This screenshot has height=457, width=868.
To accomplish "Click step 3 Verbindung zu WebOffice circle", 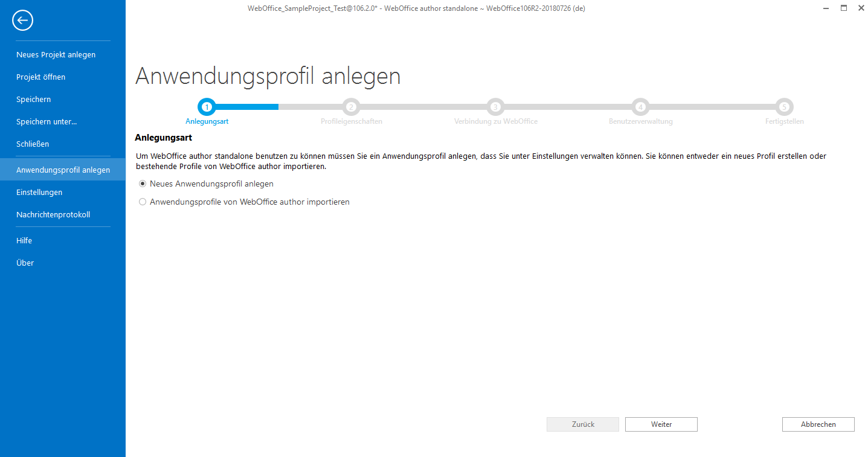I will 495,107.
